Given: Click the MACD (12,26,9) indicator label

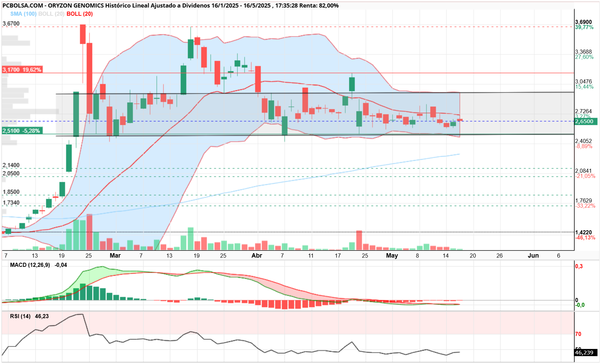Looking at the screenshot, I should (30, 265).
